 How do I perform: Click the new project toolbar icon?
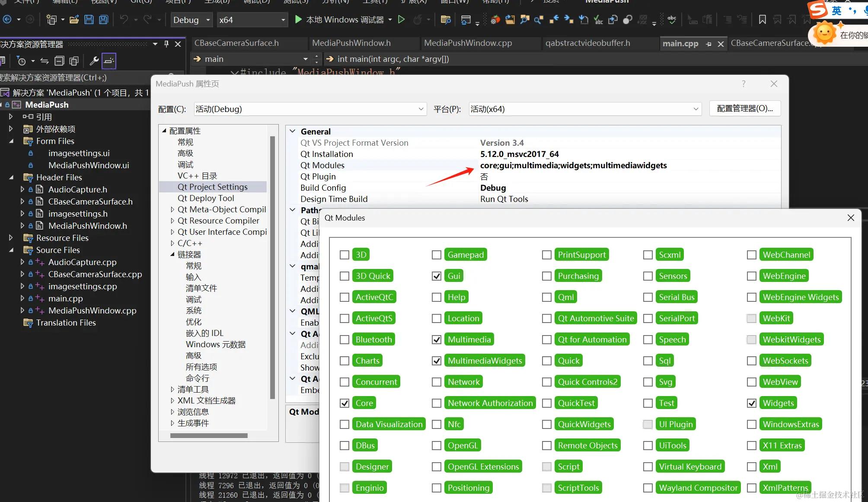click(x=51, y=19)
